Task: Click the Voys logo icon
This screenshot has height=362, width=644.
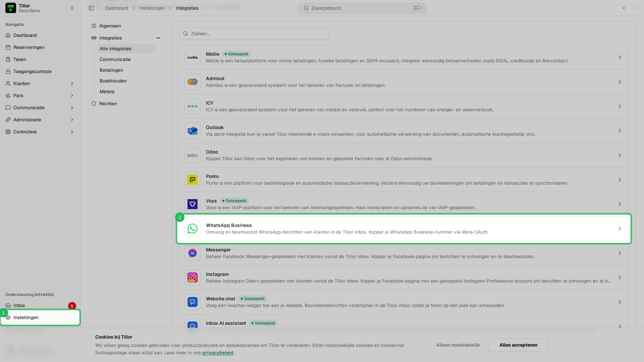Action: (193, 204)
